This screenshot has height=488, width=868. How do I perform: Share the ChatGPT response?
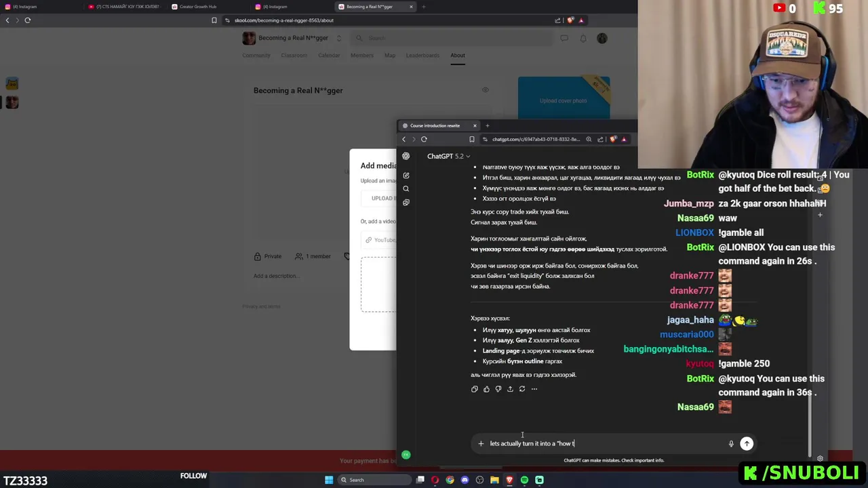[x=510, y=389]
